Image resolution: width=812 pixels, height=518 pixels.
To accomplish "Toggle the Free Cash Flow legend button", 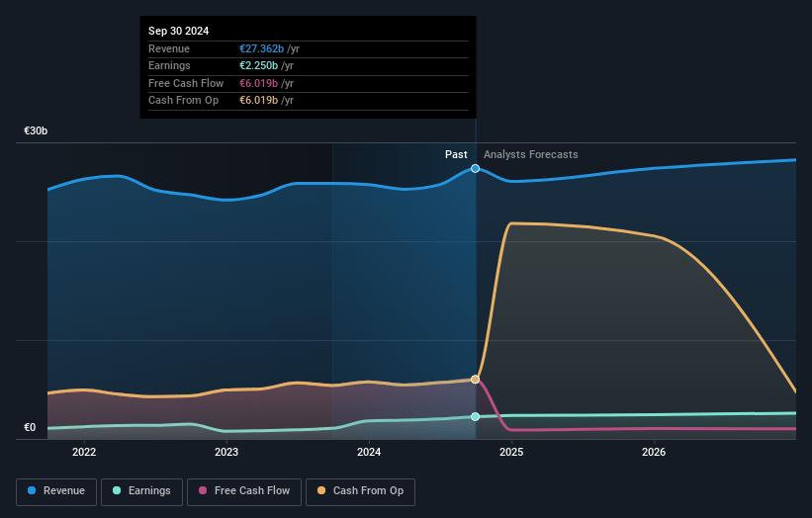I will tap(244, 491).
